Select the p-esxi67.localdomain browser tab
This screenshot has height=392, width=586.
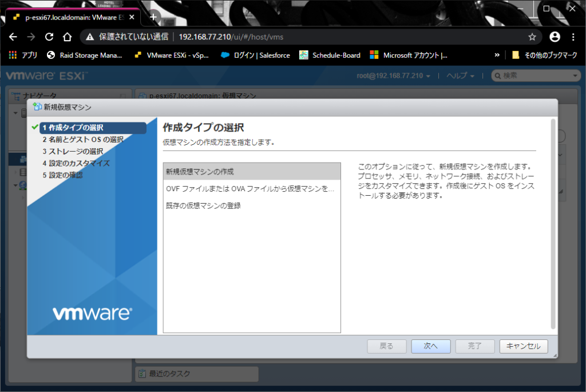(73, 17)
